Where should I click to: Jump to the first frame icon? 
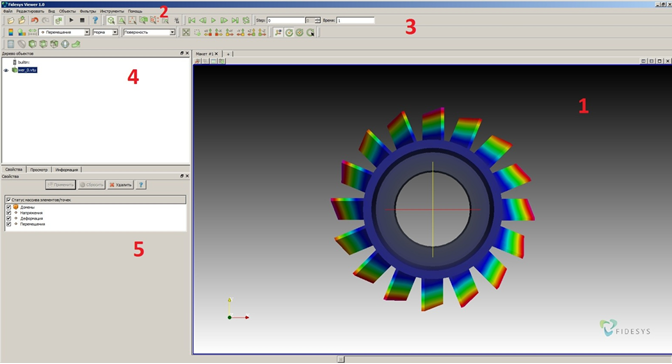pyautogui.click(x=192, y=20)
